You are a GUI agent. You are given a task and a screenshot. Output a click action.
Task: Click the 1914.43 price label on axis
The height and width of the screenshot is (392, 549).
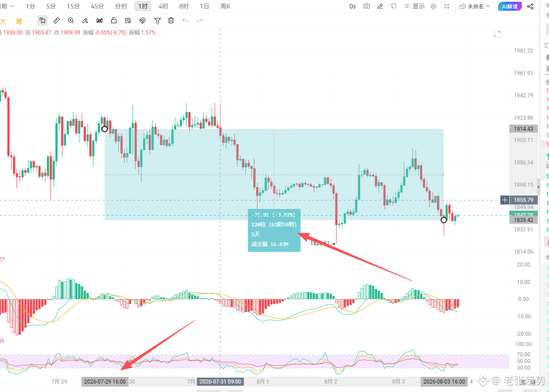pos(524,129)
